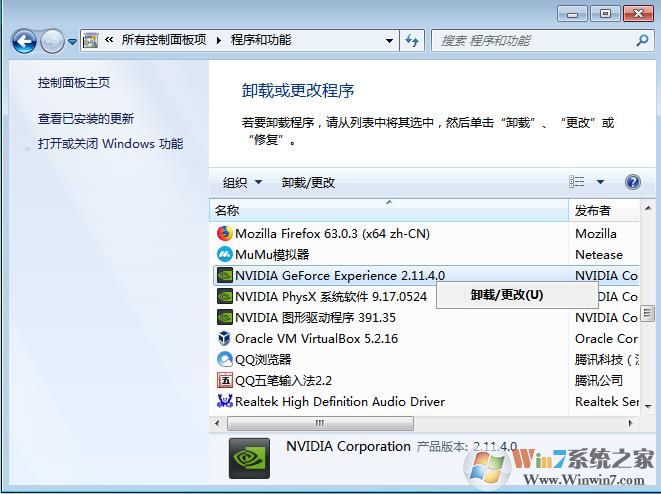Screen dimensions: 661x494
Task: Select QQ浏览器 entry text
Action: 263,360
